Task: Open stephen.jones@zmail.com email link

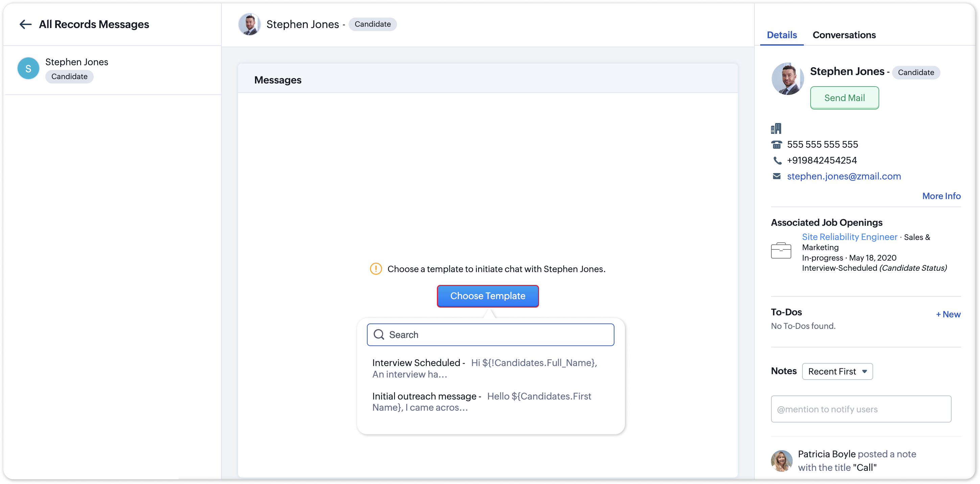Action: coord(844,176)
